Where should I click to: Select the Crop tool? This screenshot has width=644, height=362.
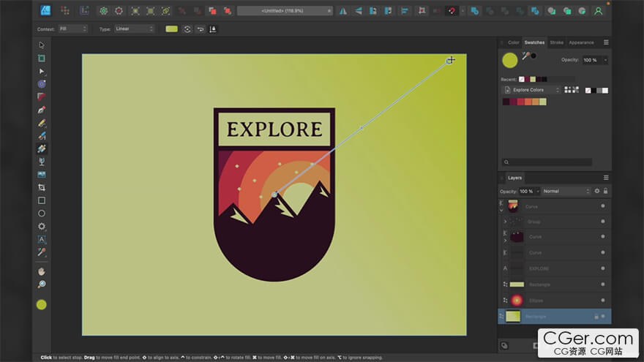point(42,187)
